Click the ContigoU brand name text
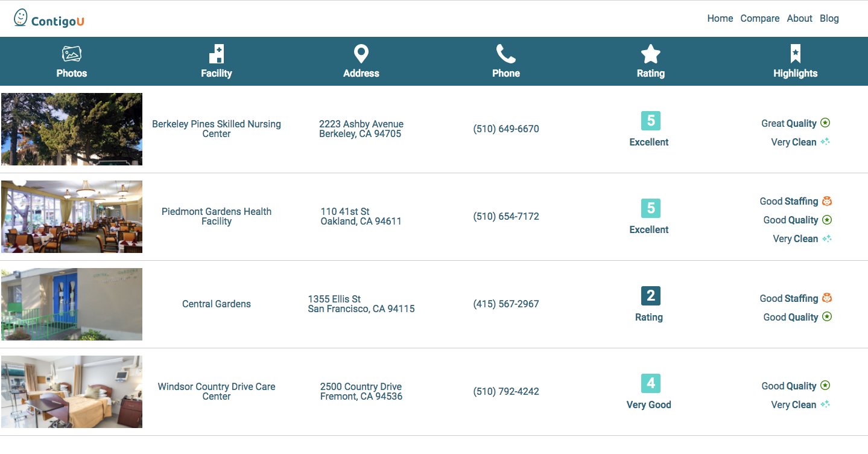This screenshot has height=454, width=868. [58, 22]
